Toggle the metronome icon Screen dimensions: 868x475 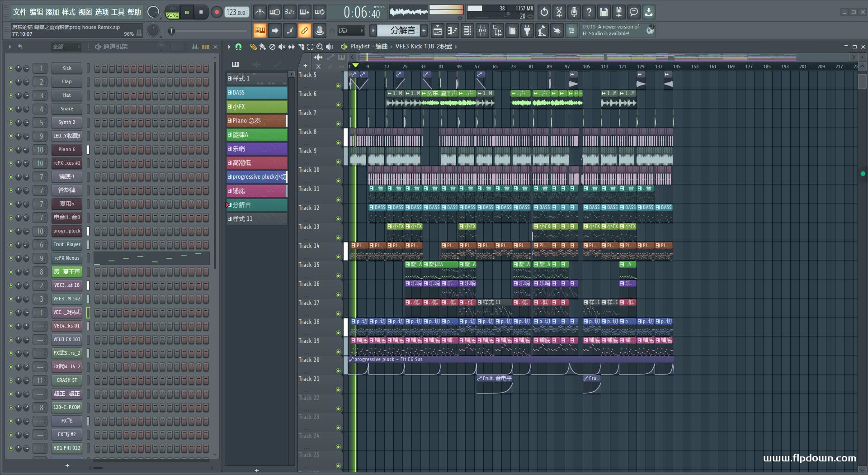[260, 12]
